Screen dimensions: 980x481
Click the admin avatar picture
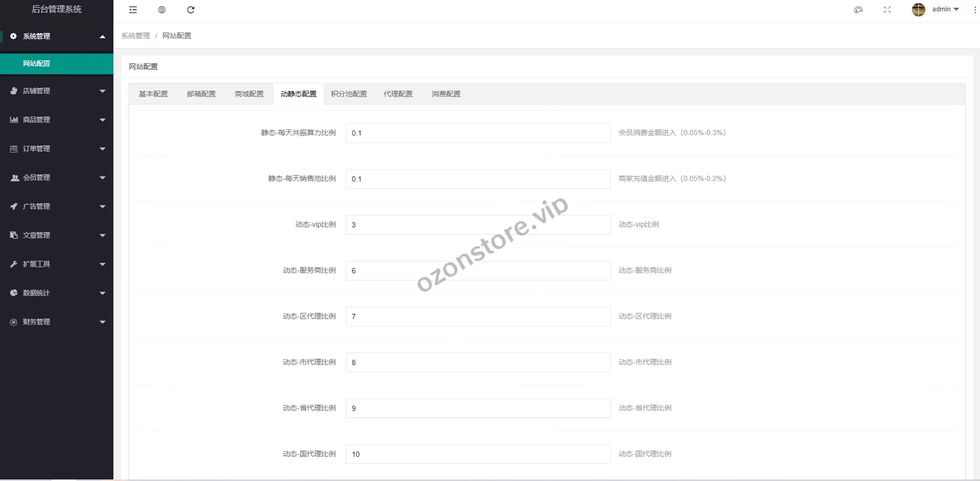point(918,10)
